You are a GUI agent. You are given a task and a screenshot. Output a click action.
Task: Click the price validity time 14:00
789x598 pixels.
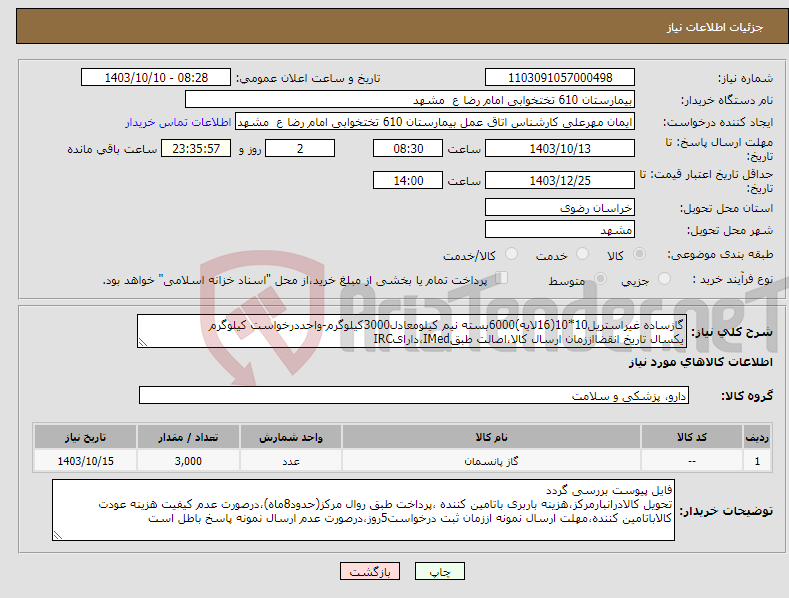coord(408,180)
